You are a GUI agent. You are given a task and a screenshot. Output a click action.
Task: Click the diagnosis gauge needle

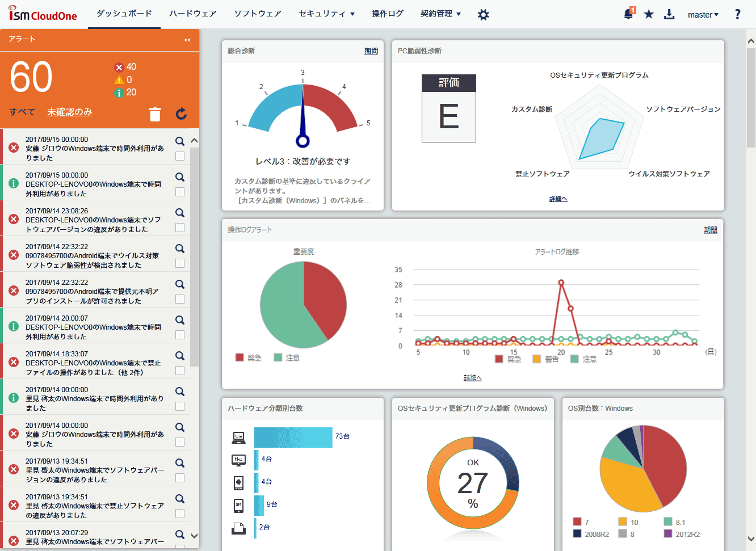pyautogui.click(x=303, y=116)
